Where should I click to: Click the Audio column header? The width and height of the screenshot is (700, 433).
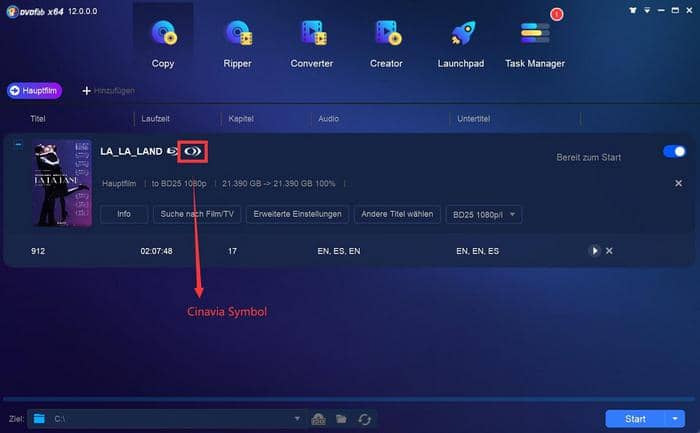(329, 119)
